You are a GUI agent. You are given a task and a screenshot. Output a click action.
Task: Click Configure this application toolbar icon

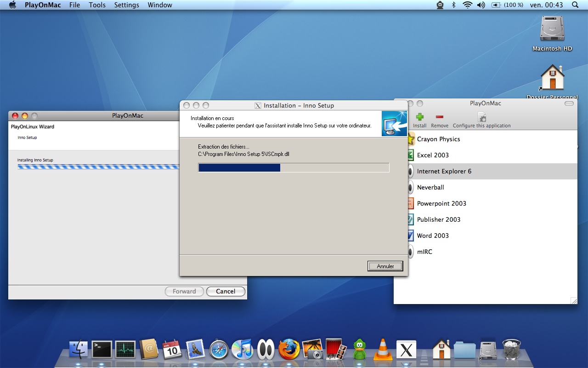point(481,120)
